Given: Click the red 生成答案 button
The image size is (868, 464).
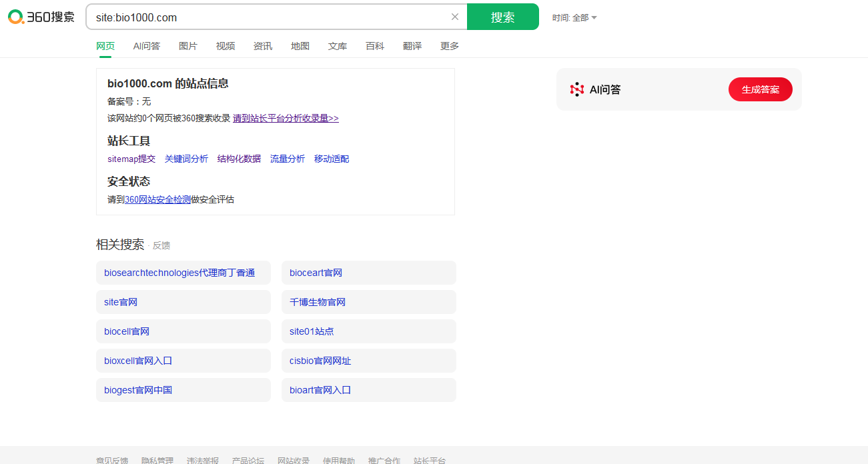Looking at the screenshot, I should (x=760, y=89).
